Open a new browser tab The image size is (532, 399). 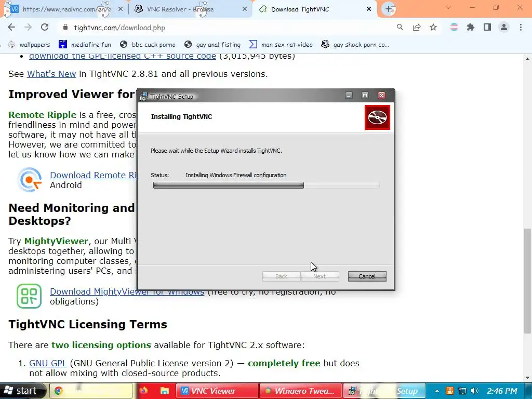pos(389,9)
